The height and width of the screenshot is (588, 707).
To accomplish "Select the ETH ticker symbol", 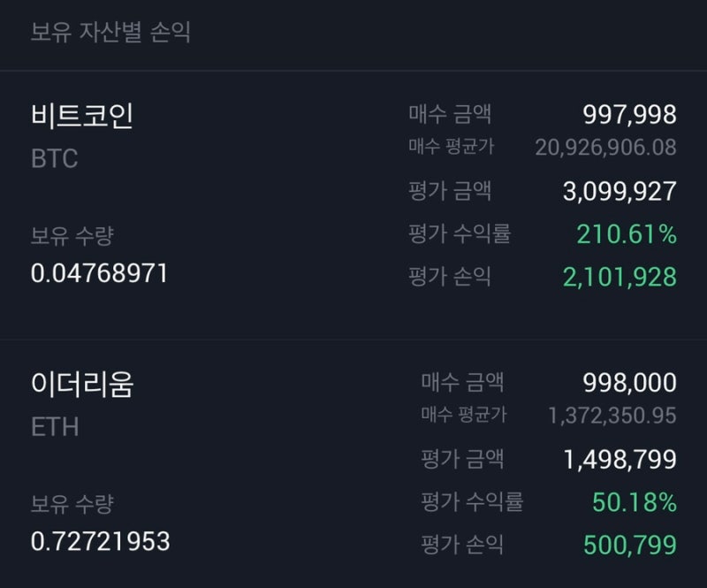I will point(55,427).
